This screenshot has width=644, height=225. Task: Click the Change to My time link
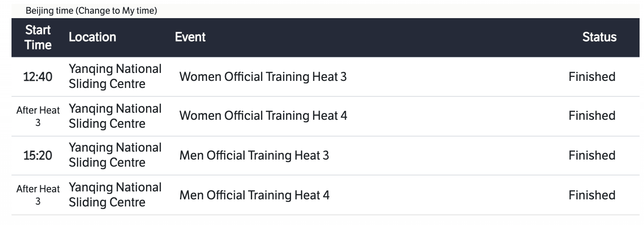116,11
